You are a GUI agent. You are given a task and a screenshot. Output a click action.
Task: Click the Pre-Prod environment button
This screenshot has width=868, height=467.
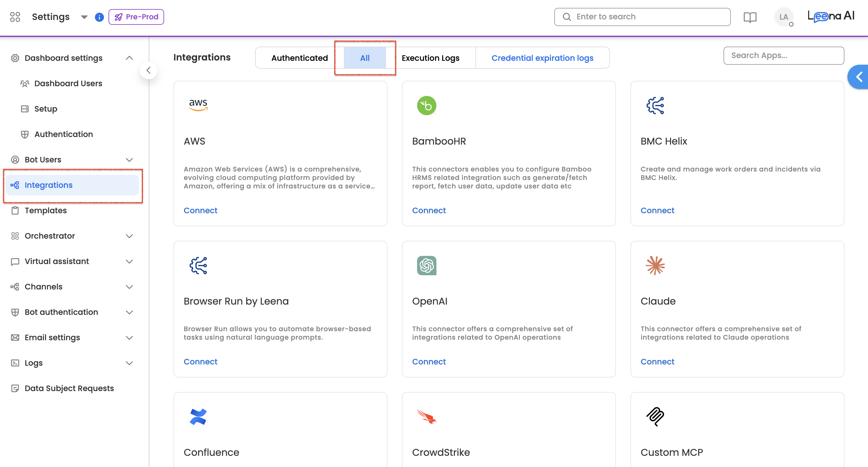coord(136,17)
